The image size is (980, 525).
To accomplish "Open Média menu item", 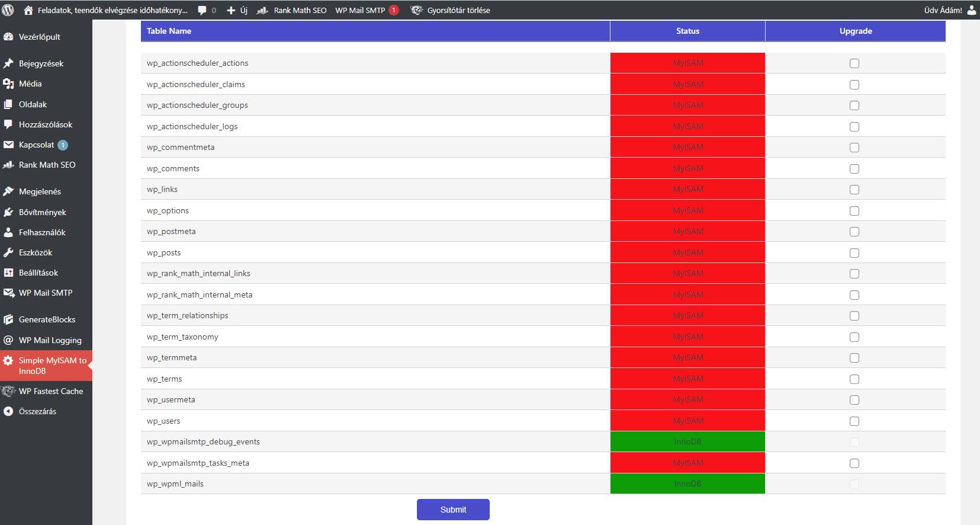I will [30, 84].
